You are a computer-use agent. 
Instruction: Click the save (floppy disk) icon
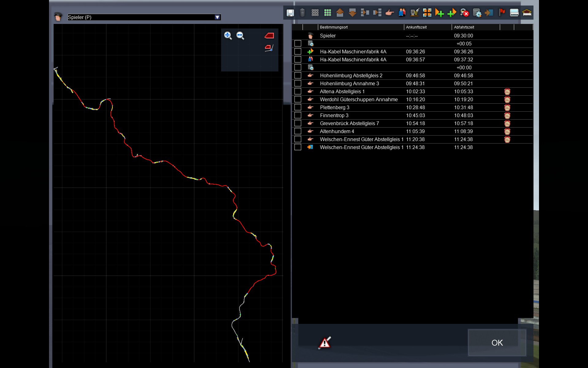290,13
